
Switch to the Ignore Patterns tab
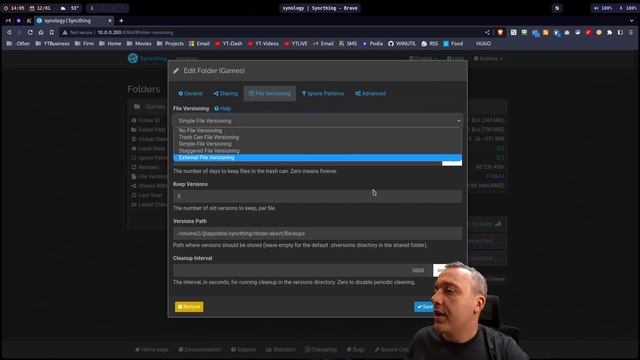point(322,93)
